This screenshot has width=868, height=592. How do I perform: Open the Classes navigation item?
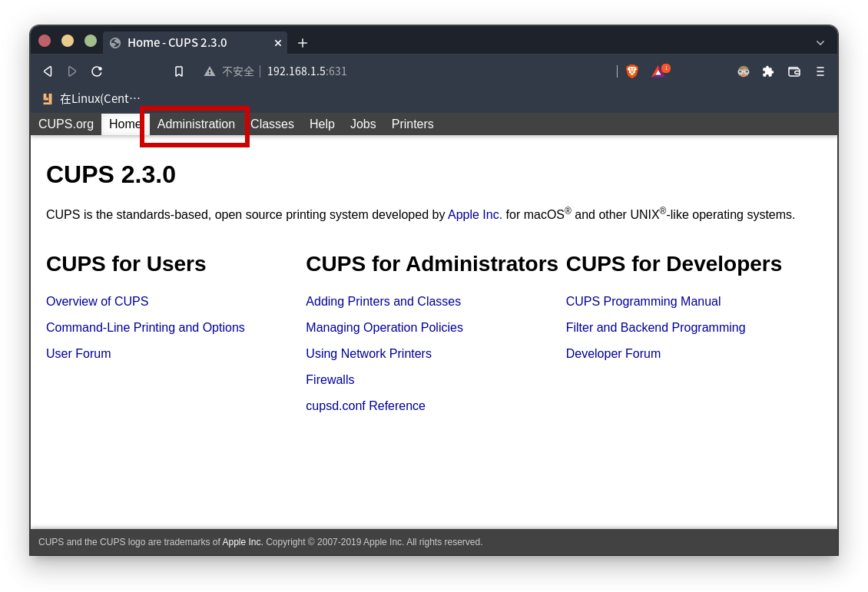272,124
